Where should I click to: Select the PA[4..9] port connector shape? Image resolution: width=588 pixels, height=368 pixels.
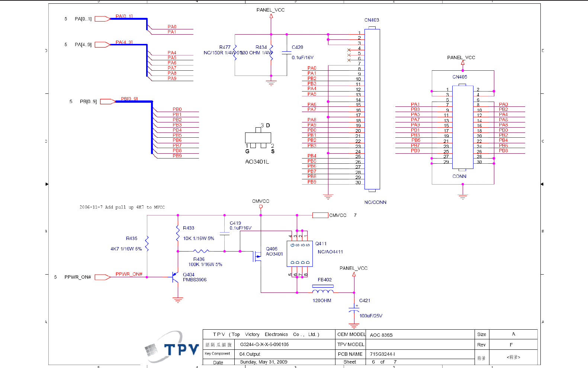point(102,45)
